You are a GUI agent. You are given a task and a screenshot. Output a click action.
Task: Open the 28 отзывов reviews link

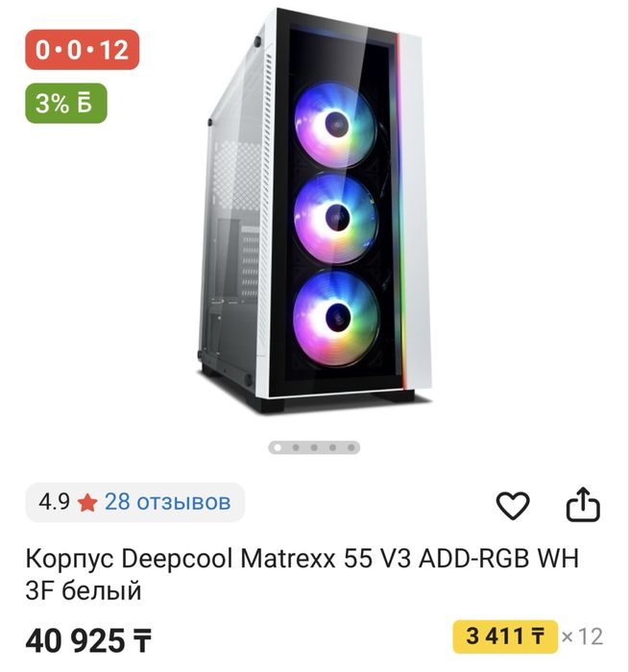[x=167, y=502]
